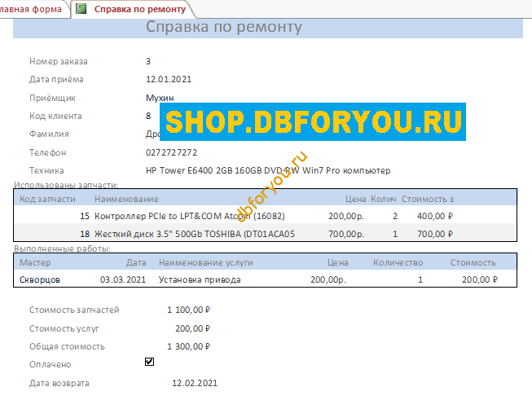Click the Телефон label
The height and width of the screenshot is (400, 532).
pyautogui.click(x=48, y=152)
